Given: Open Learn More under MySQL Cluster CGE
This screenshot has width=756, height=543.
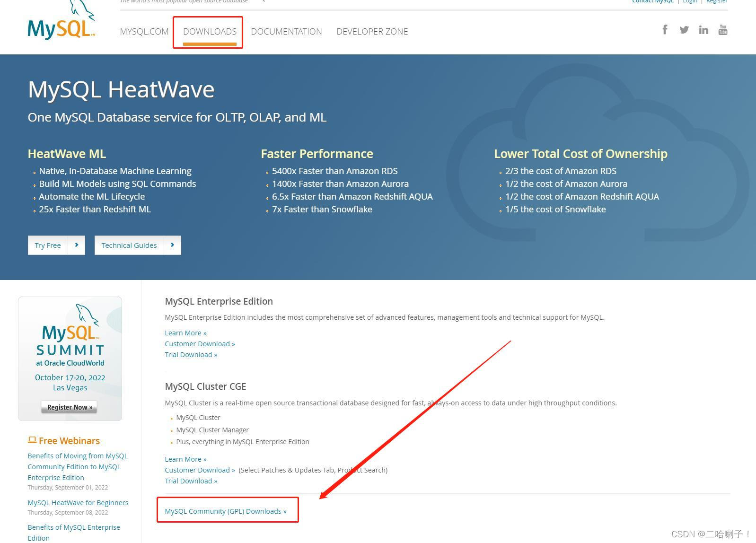Looking at the screenshot, I should point(185,459).
